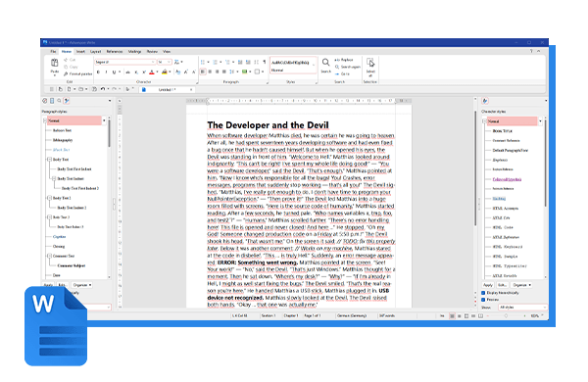Switch to the Mailings ribbon tab
The height and width of the screenshot is (382, 588).
[x=134, y=51]
